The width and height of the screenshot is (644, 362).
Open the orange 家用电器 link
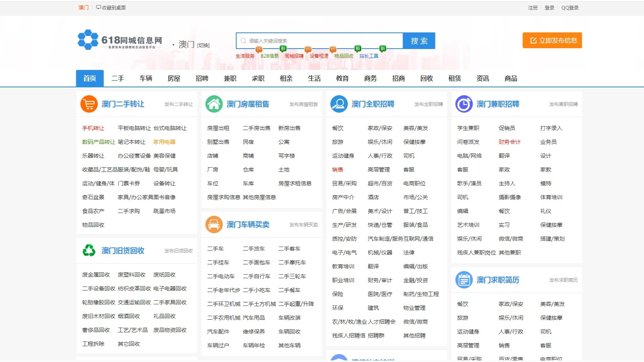[165, 142]
